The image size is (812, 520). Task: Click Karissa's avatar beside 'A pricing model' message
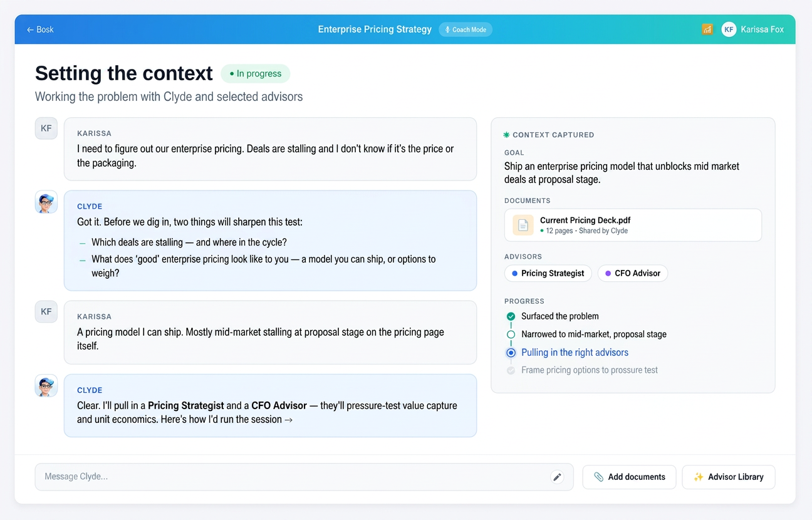click(46, 311)
